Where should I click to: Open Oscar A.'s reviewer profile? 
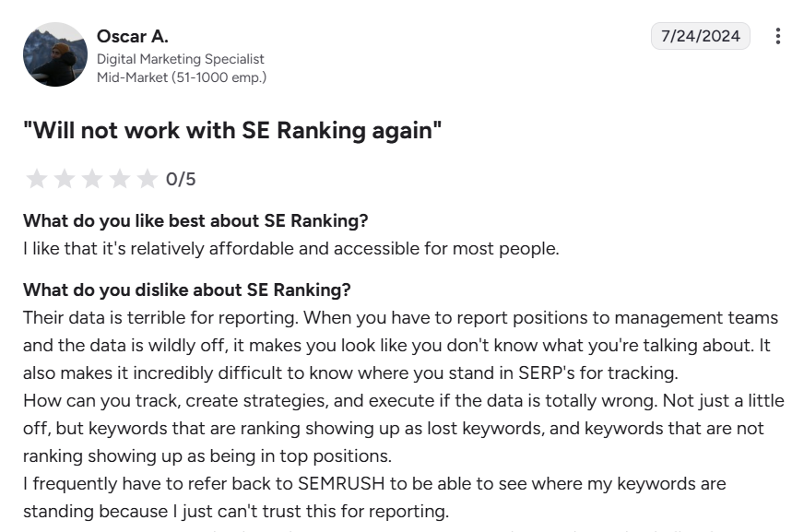pos(130,35)
